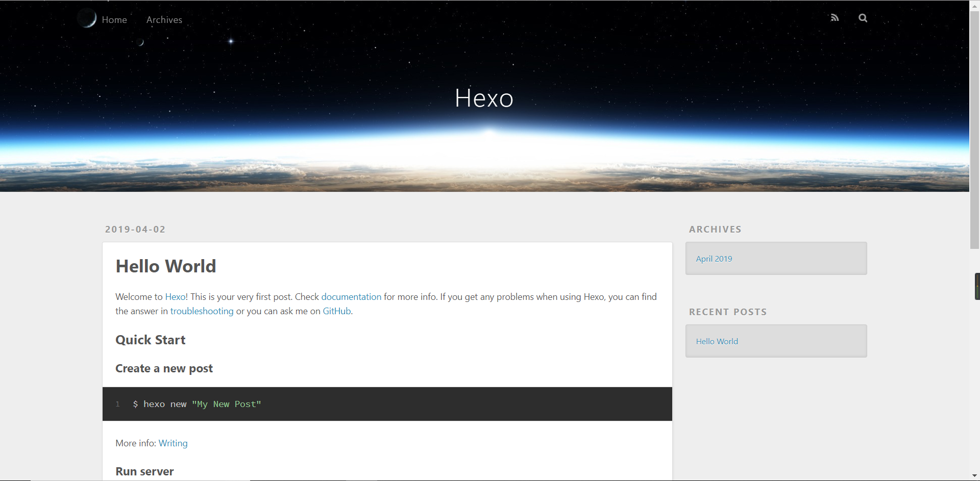Select April 2019 in the Archives widget
Image resolution: width=980 pixels, height=481 pixels.
714,259
